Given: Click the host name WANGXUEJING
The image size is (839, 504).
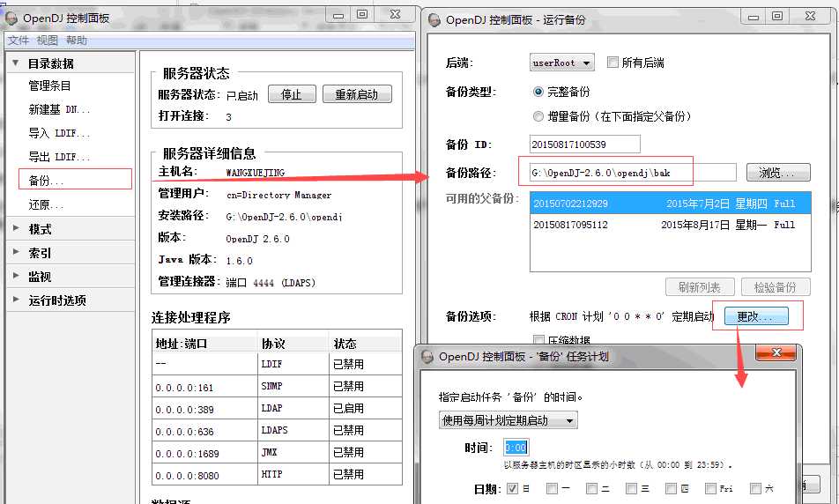Looking at the screenshot, I should [256, 173].
